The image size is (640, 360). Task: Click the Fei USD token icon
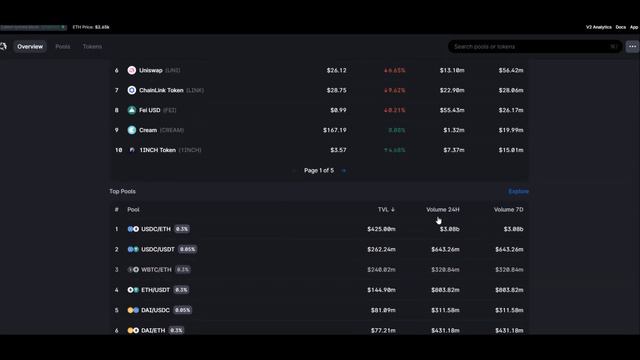[x=131, y=110]
